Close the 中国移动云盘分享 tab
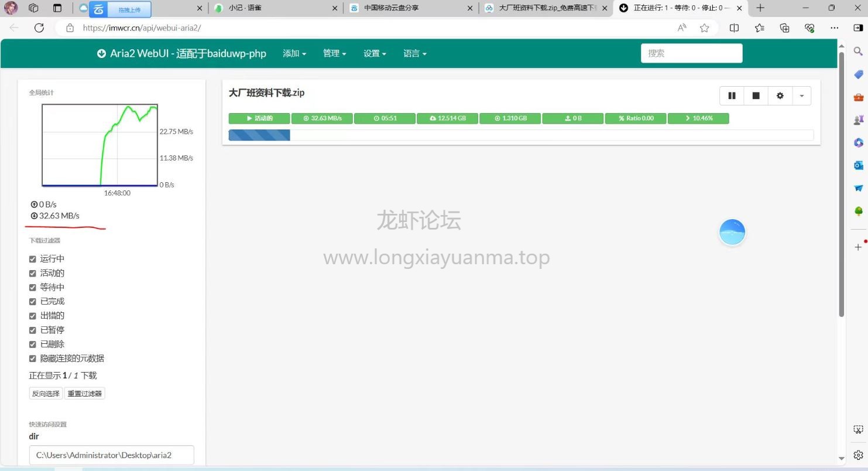Viewport: 868px width, 471px height. (x=470, y=8)
